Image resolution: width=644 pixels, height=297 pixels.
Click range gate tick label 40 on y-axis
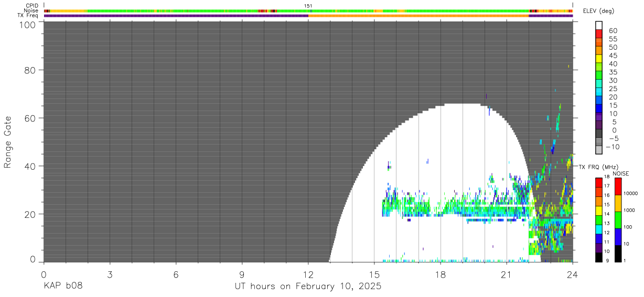(30, 166)
